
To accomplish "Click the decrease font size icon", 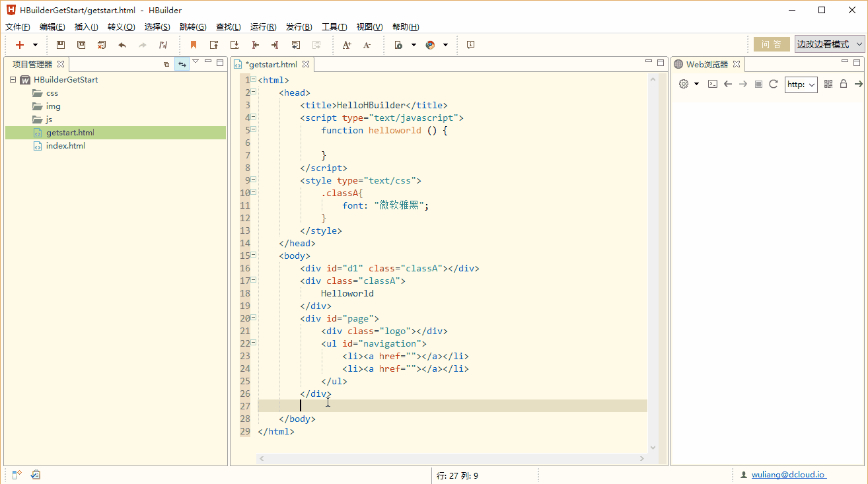I will point(367,45).
